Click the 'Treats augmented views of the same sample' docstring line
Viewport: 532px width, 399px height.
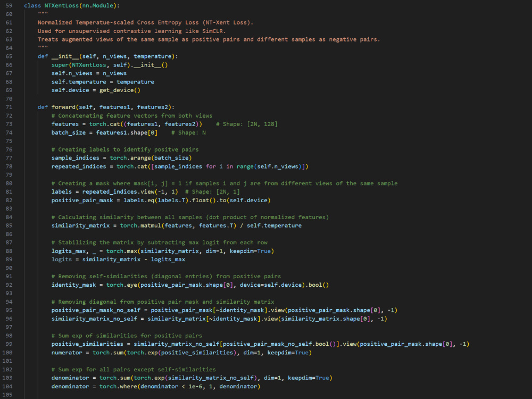[x=209, y=39]
